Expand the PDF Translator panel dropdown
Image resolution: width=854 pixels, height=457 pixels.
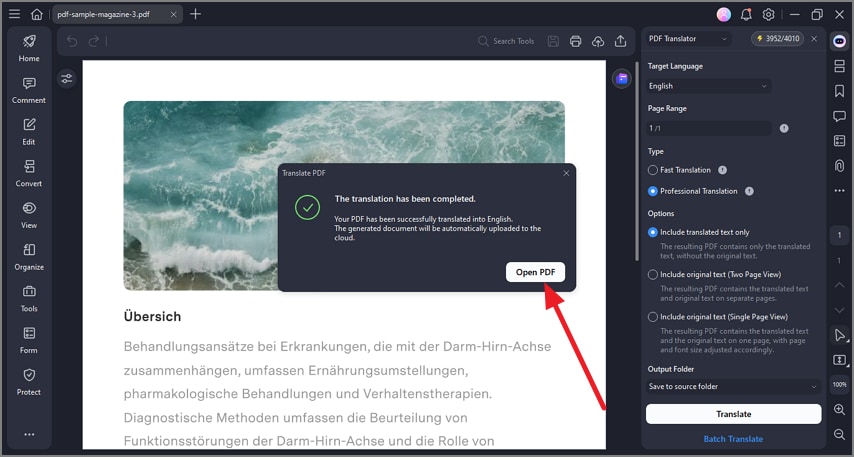688,39
